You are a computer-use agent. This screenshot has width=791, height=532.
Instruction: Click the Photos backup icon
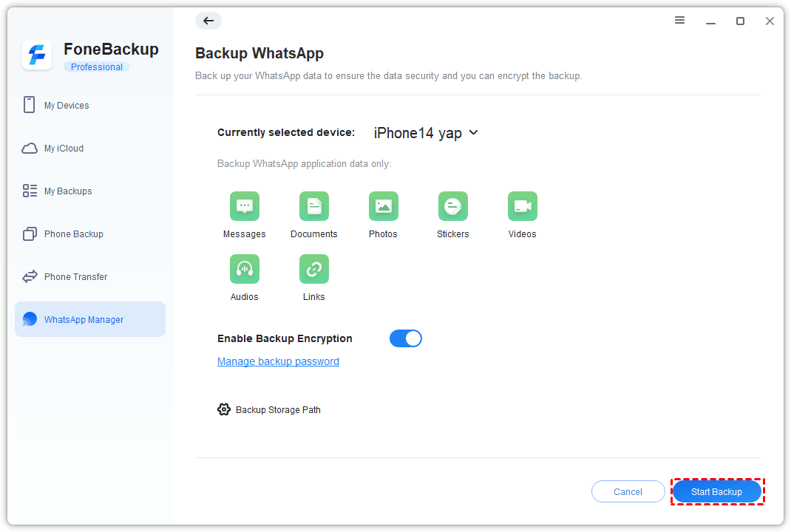click(x=383, y=206)
